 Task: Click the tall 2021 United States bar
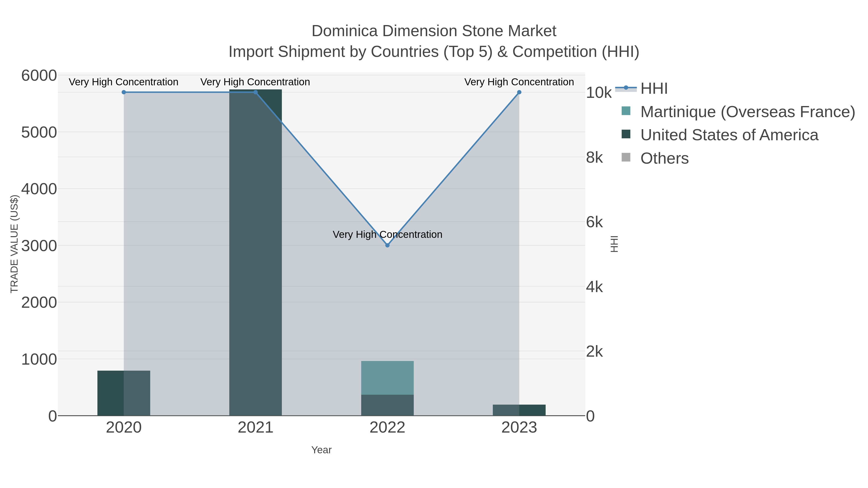(255, 253)
